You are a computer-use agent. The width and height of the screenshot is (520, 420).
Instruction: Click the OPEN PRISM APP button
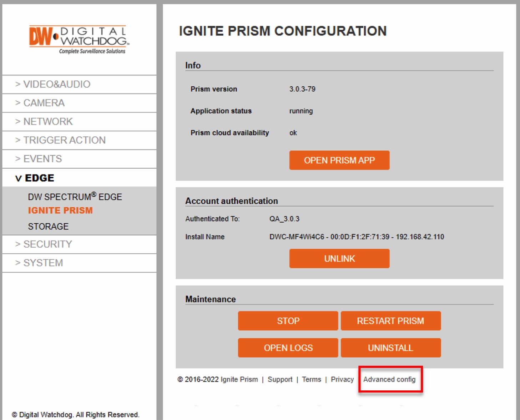tap(339, 160)
